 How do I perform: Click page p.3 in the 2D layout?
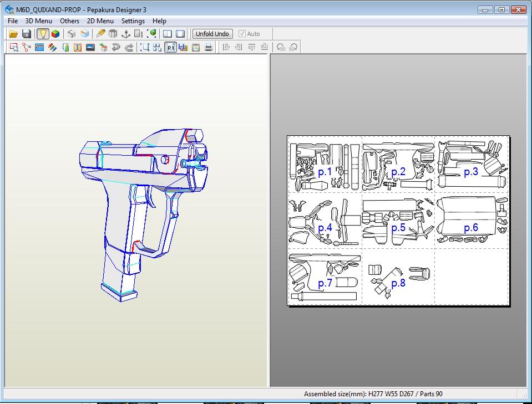click(472, 165)
